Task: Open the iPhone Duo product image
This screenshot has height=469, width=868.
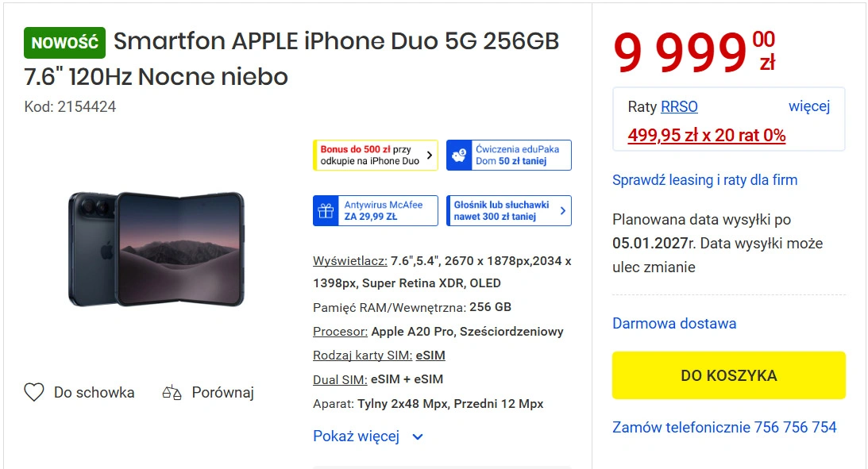Action: tap(156, 249)
